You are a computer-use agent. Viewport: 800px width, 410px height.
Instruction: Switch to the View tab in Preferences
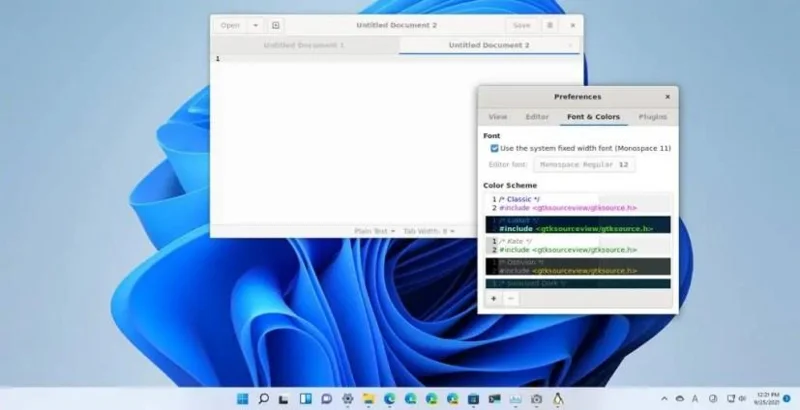[498, 117]
